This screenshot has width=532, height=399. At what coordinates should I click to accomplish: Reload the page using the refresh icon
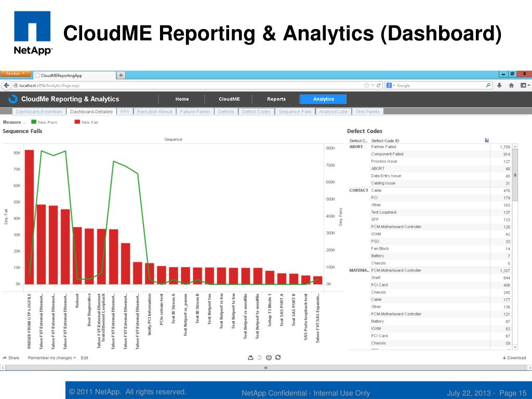click(378, 86)
